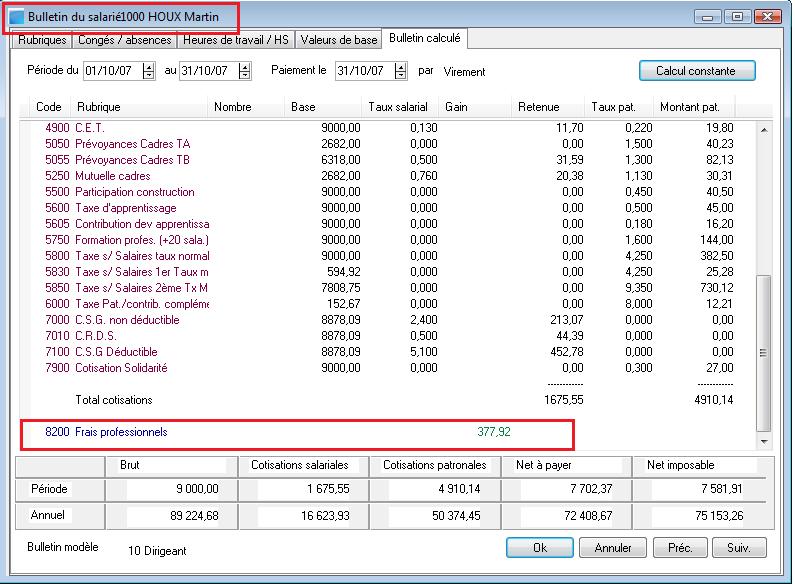Image resolution: width=795 pixels, height=584 pixels.
Task: Adjust the start date spinner arrows
Action: 149,71
